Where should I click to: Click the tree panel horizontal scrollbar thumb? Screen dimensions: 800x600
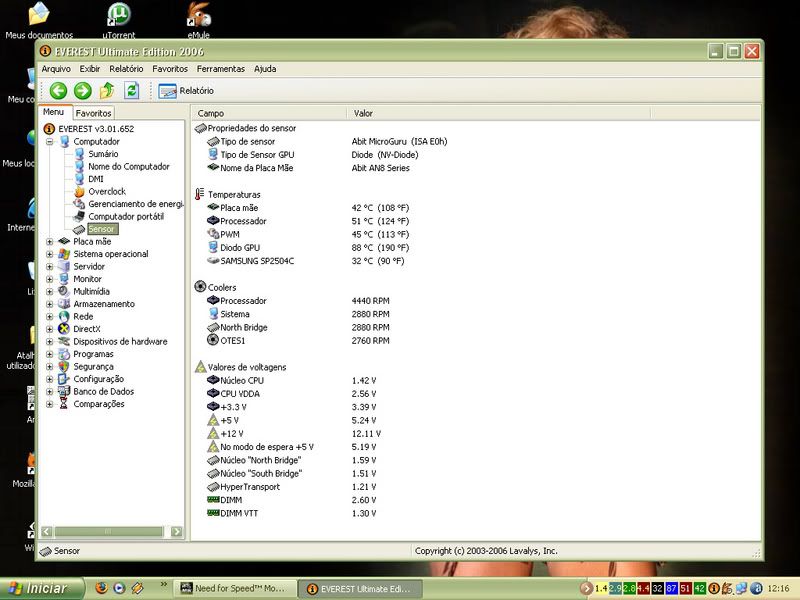(109, 532)
